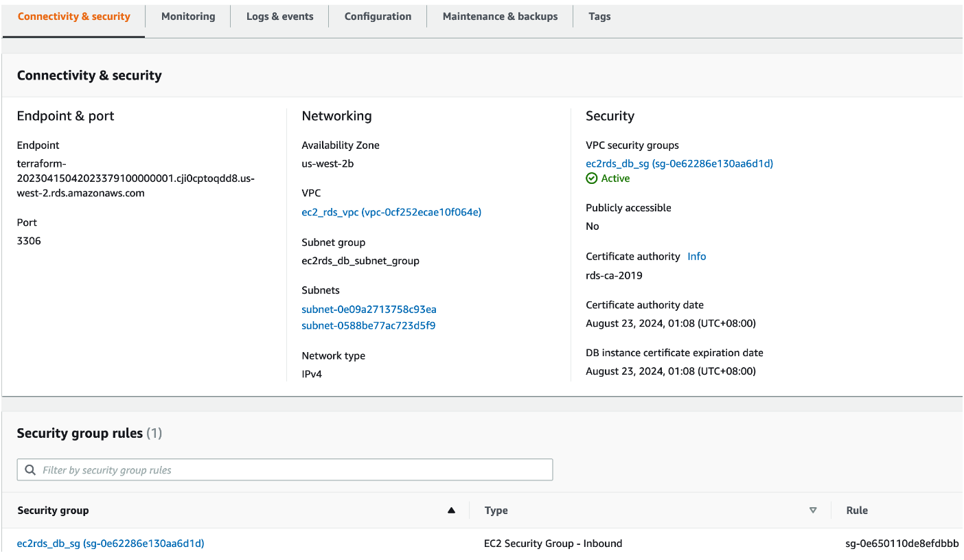Open ec2rds_db_sg link under VPC security groups
The height and width of the screenshot is (560, 964).
click(x=679, y=163)
